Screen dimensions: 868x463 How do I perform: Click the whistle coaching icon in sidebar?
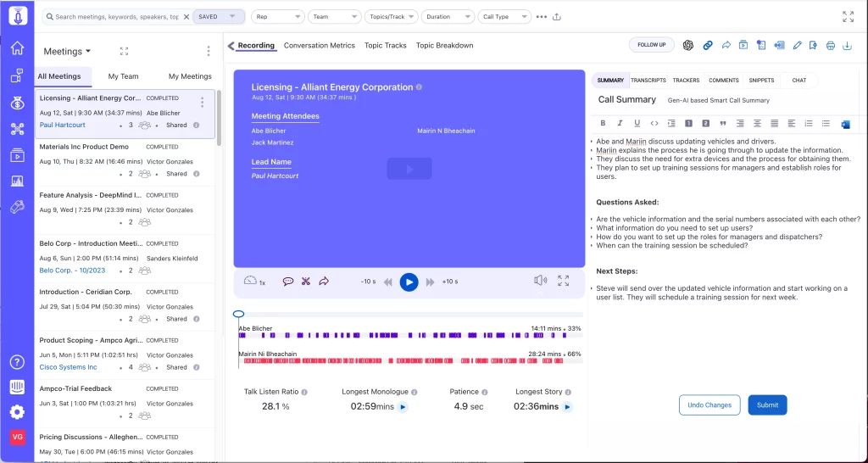(x=17, y=207)
